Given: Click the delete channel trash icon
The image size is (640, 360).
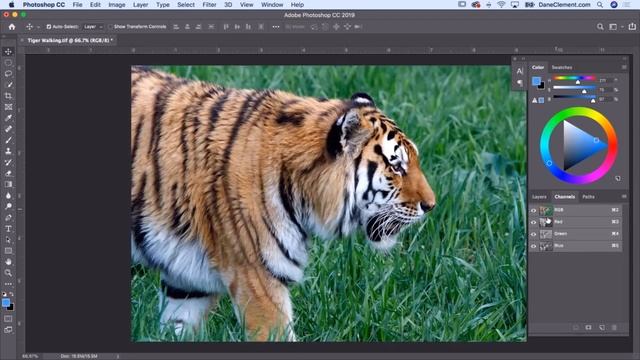Looking at the screenshot, I should tap(614, 328).
